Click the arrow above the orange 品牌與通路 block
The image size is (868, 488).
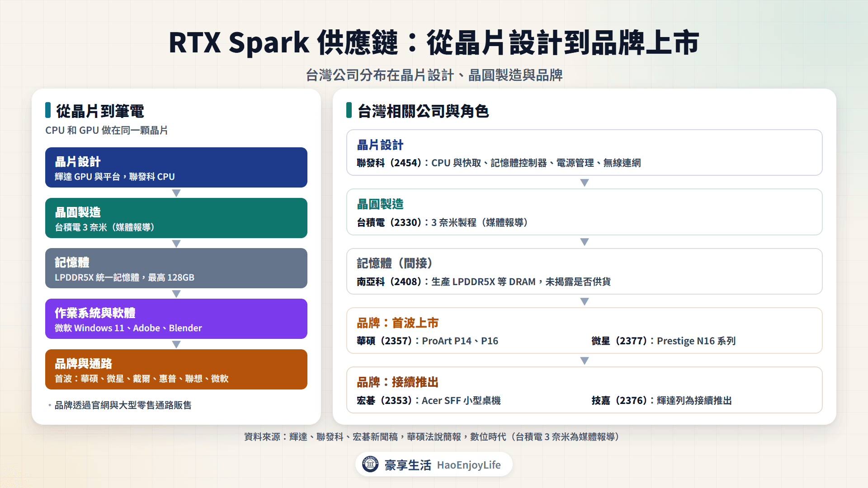(x=176, y=344)
